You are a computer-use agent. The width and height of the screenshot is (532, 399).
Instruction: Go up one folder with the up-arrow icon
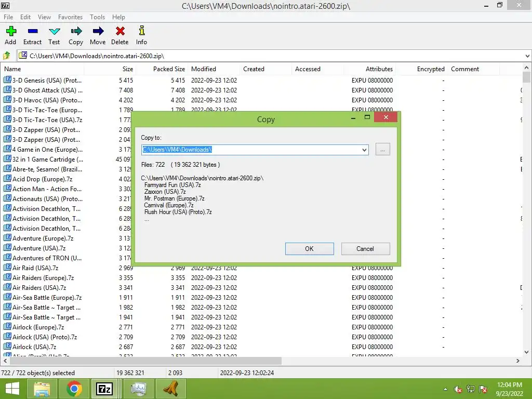(6, 55)
